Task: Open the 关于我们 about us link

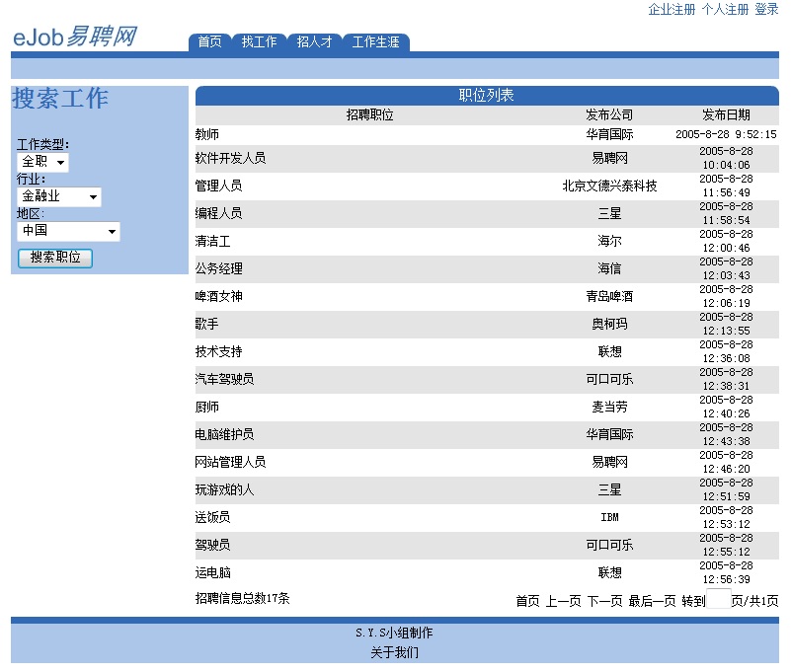Action: [394, 651]
